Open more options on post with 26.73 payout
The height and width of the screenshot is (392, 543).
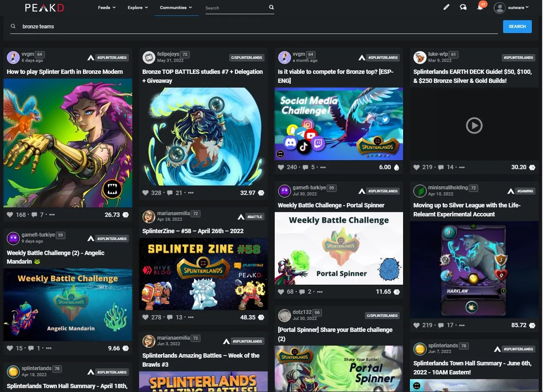(52, 215)
